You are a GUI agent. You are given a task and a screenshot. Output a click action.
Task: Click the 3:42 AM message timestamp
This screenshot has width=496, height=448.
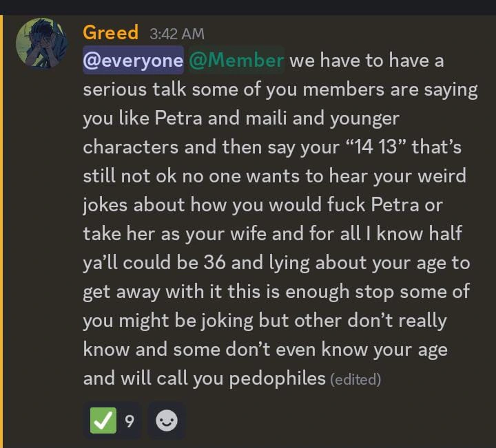[177, 34]
